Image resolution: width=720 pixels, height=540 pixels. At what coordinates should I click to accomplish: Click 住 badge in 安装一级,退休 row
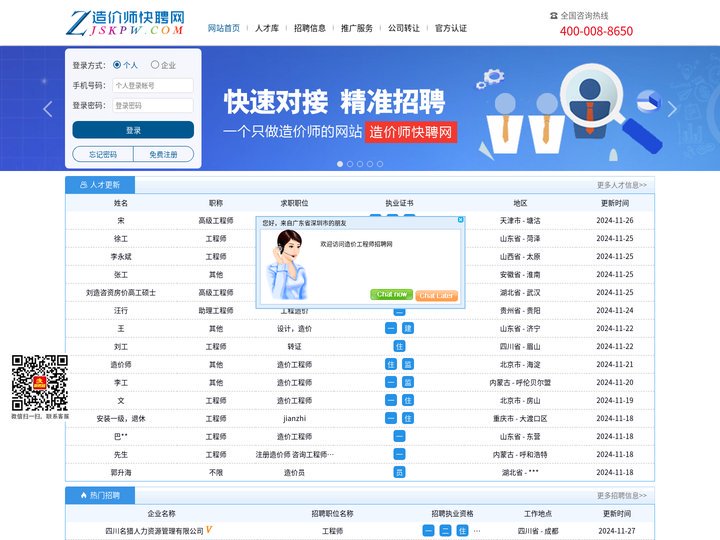408,418
